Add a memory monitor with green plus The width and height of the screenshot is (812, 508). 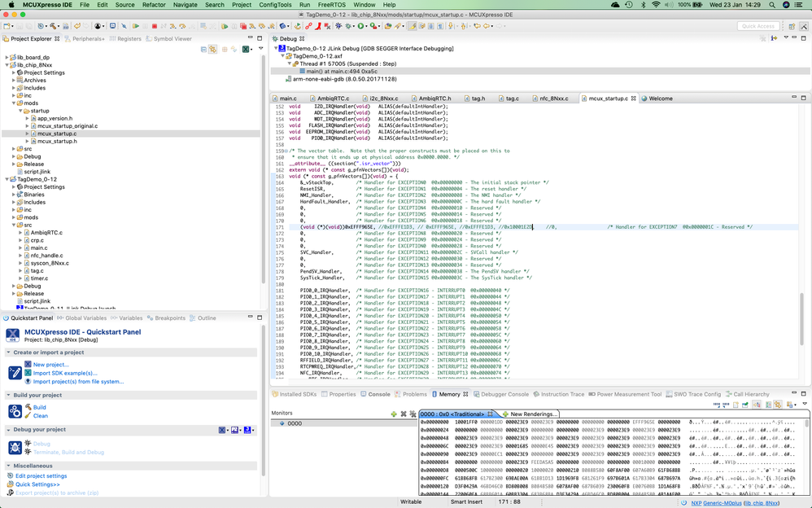tap(394, 414)
